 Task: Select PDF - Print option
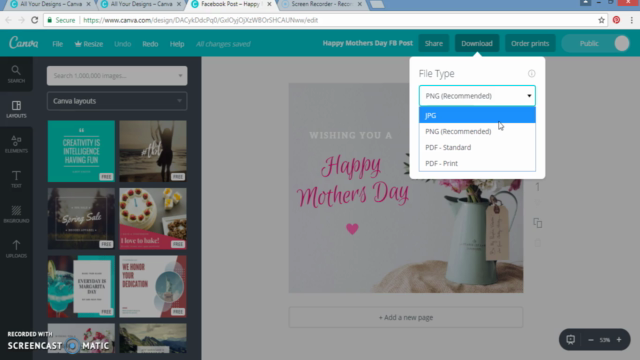click(x=477, y=163)
